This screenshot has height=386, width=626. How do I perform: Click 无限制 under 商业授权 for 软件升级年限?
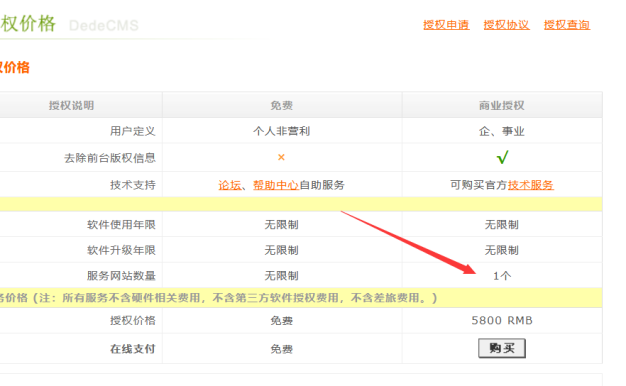[x=502, y=250]
